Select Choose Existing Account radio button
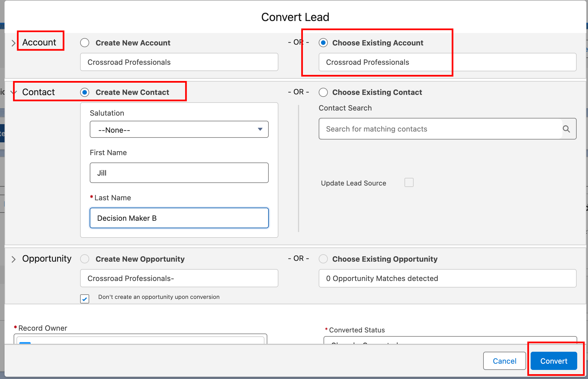 click(x=323, y=43)
